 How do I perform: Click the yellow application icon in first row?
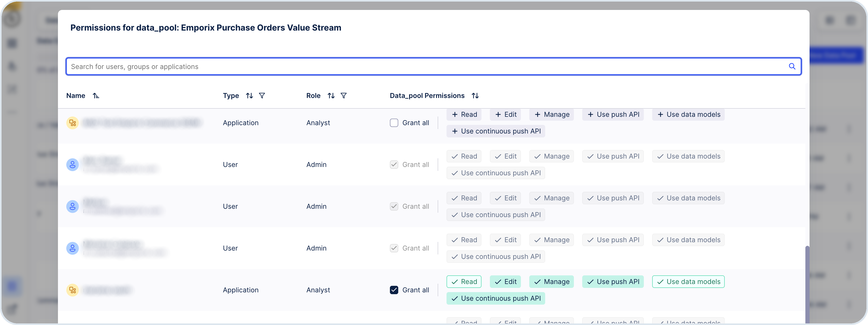73,123
